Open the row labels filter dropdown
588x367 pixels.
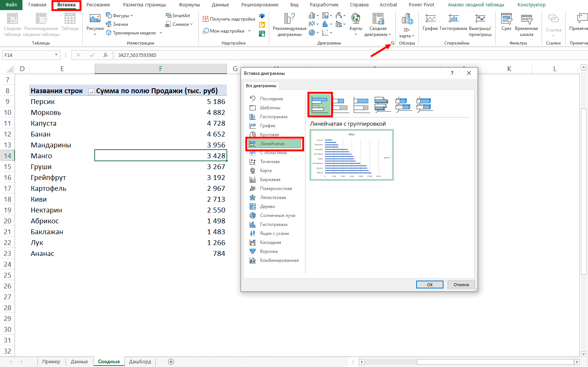pos(91,92)
